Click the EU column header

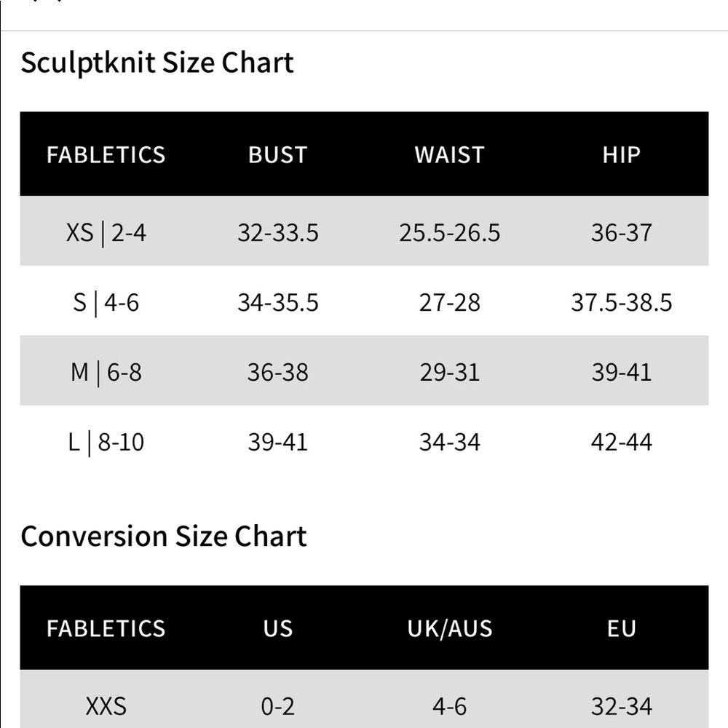pyautogui.click(x=621, y=628)
